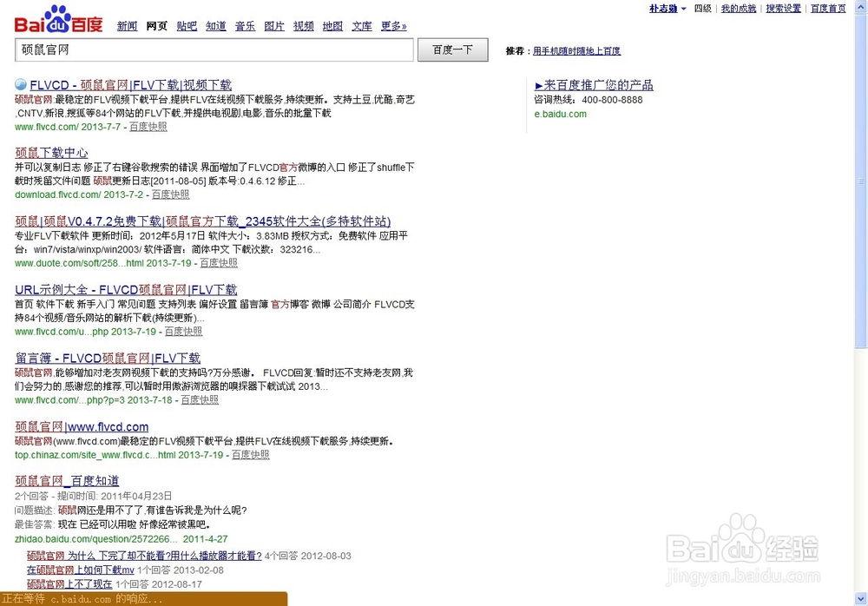Image resolution: width=868 pixels, height=606 pixels.
Task: Open the 朴志勋 username dropdown
Action: [667, 9]
